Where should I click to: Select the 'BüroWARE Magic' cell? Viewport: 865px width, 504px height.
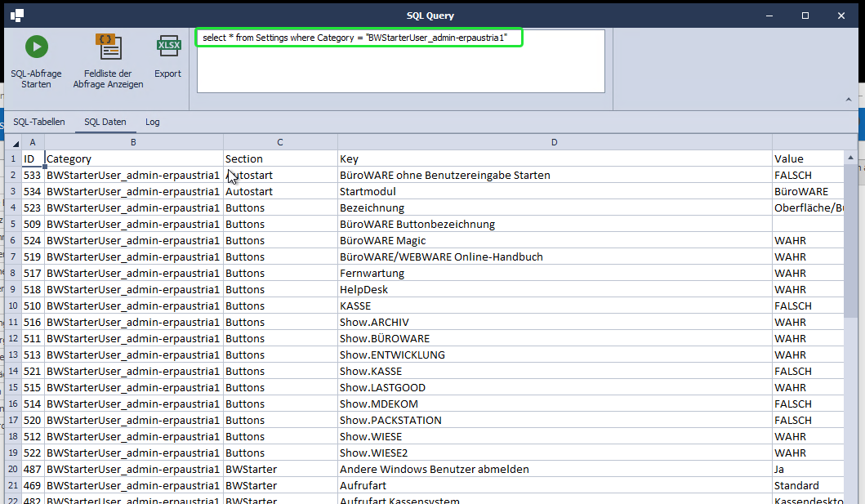[x=555, y=240]
